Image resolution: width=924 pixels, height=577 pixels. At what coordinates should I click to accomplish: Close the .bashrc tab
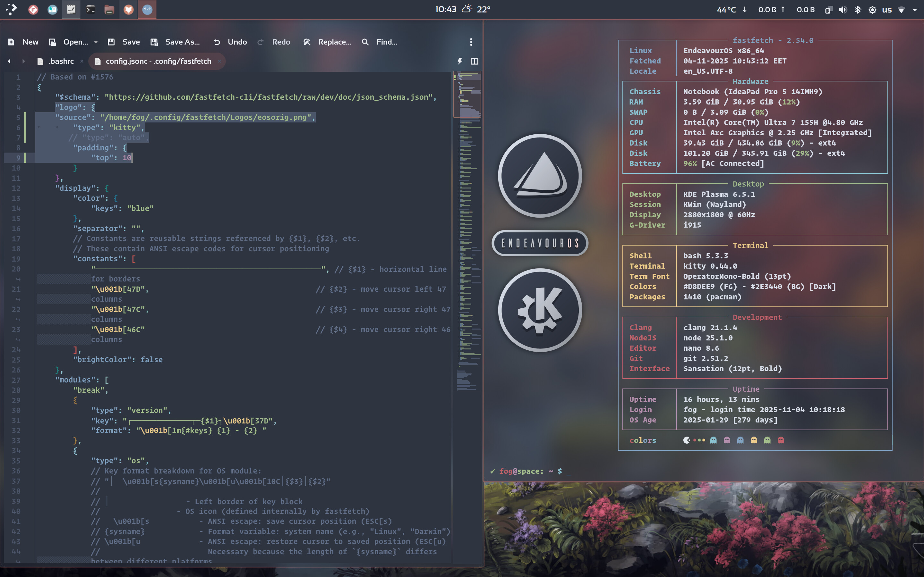tap(82, 61)
